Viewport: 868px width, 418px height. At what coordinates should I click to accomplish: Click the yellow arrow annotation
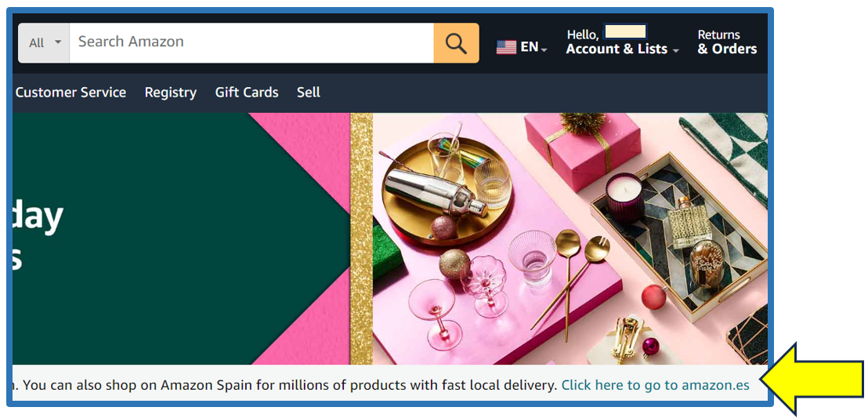[x=812, y=380]
